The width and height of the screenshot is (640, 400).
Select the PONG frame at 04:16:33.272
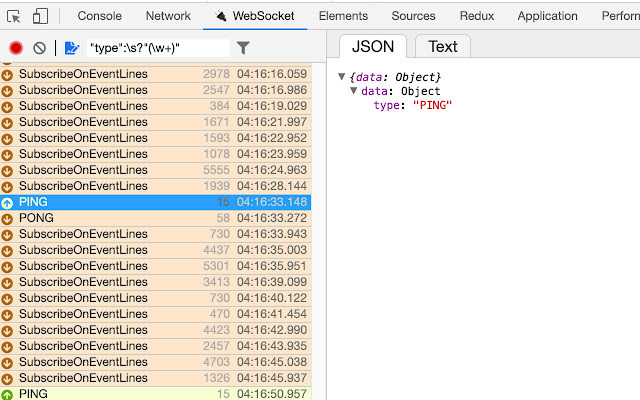coord(156,218)
